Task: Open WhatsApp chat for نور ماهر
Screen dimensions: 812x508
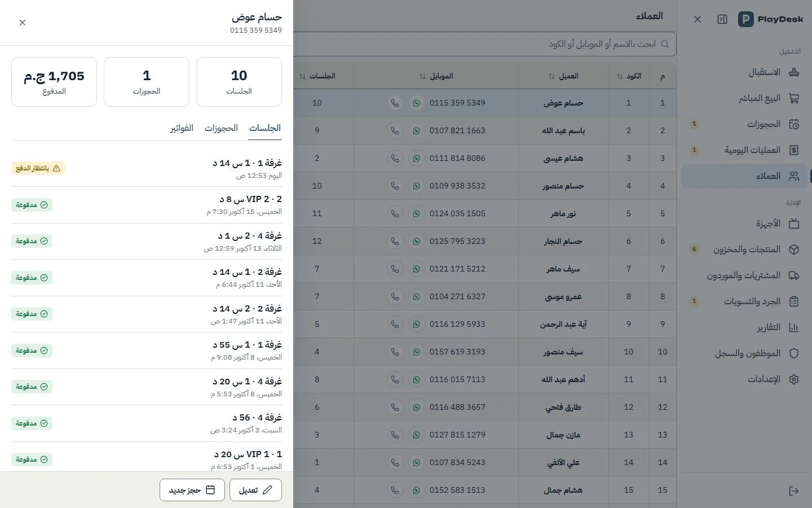Action: (416, 213)
